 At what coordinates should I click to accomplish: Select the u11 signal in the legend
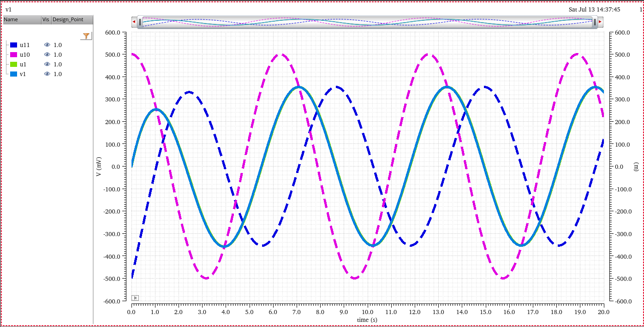pyautogui.click(x=24, y=45)
